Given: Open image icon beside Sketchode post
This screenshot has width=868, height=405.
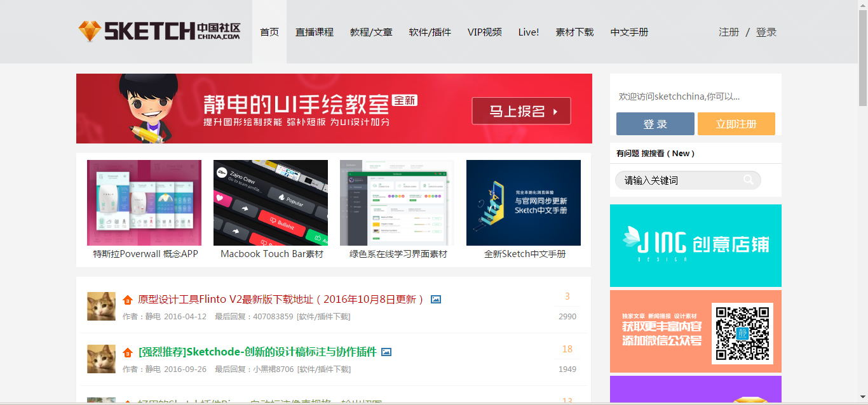Looking at the screenshot, I should pos(386,352).
